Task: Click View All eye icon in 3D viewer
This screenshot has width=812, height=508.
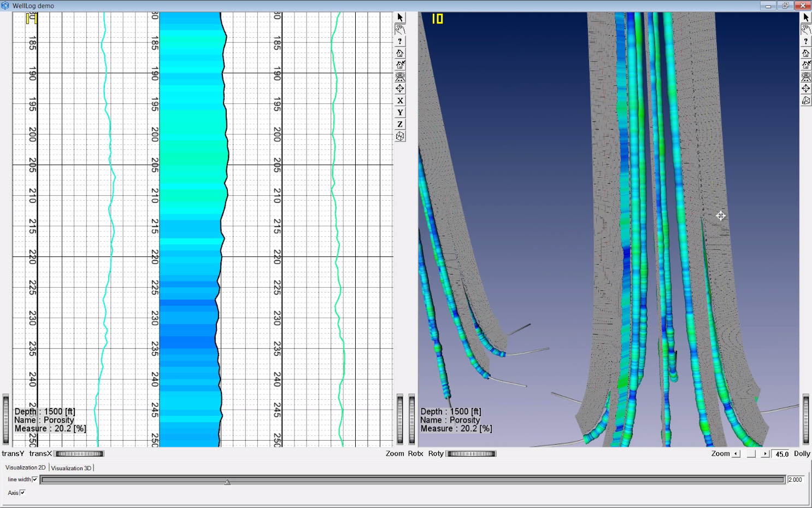Action: pos(806,77)
